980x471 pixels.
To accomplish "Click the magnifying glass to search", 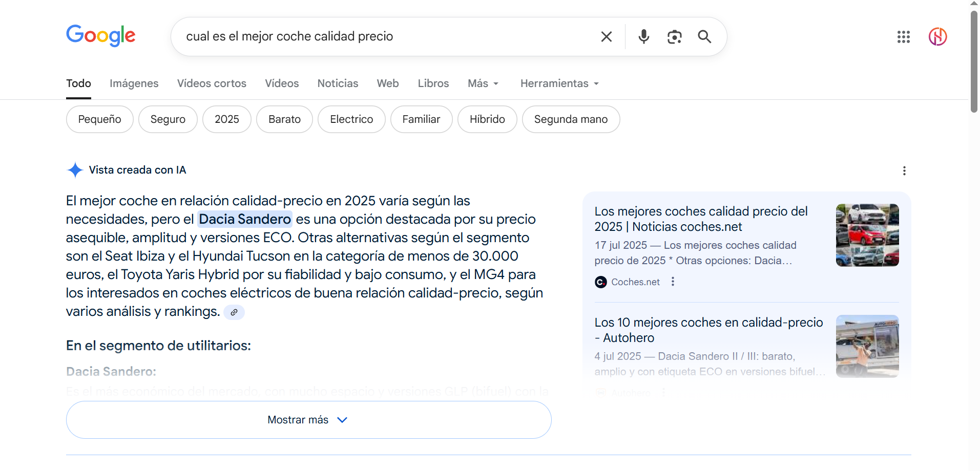I will 704,36.
